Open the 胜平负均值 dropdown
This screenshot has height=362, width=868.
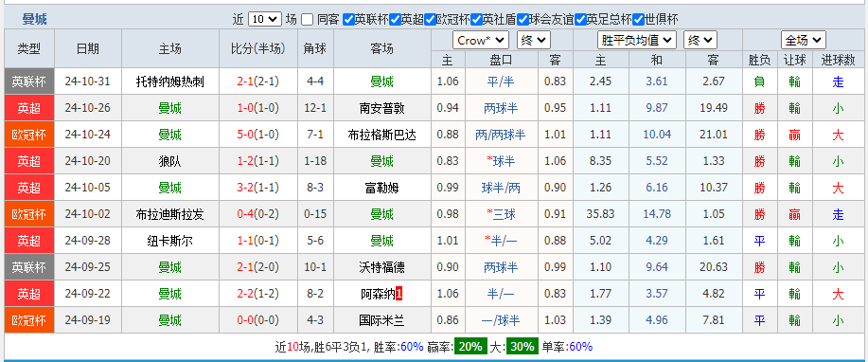pos(637,40)
